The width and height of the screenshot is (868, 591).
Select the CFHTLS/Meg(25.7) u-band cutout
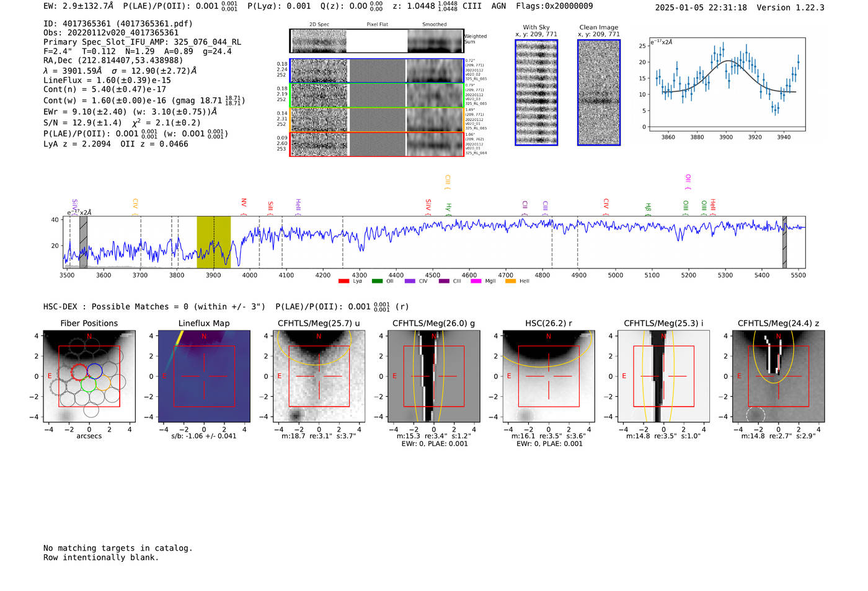[319, 376]
